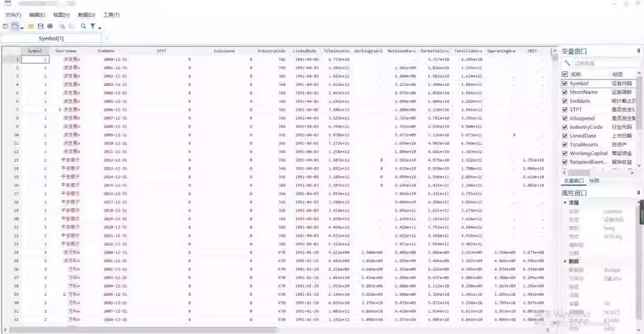Click the app window icon in title bar
Screen dimensions: 644x334
(7, 4)
